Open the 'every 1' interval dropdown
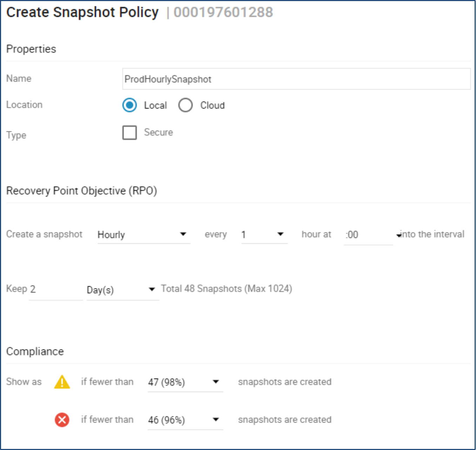The width and height of the screenshot is (476, 450). (x=264, y=235)
